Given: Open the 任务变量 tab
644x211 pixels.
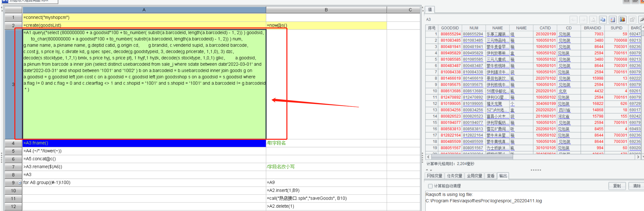Looking at the screenshot, I should click(454, 176).
